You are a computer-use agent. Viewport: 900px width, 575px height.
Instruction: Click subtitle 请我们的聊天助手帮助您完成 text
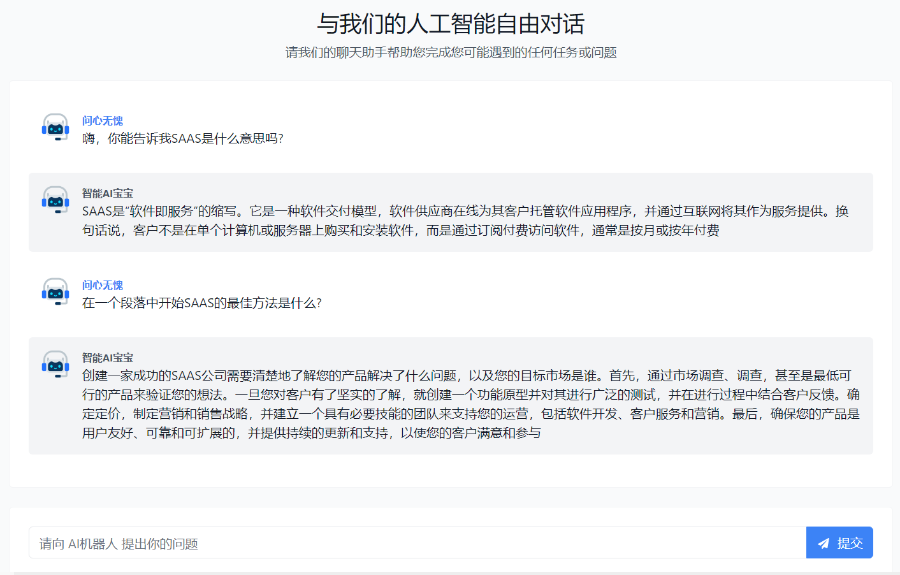451,53
